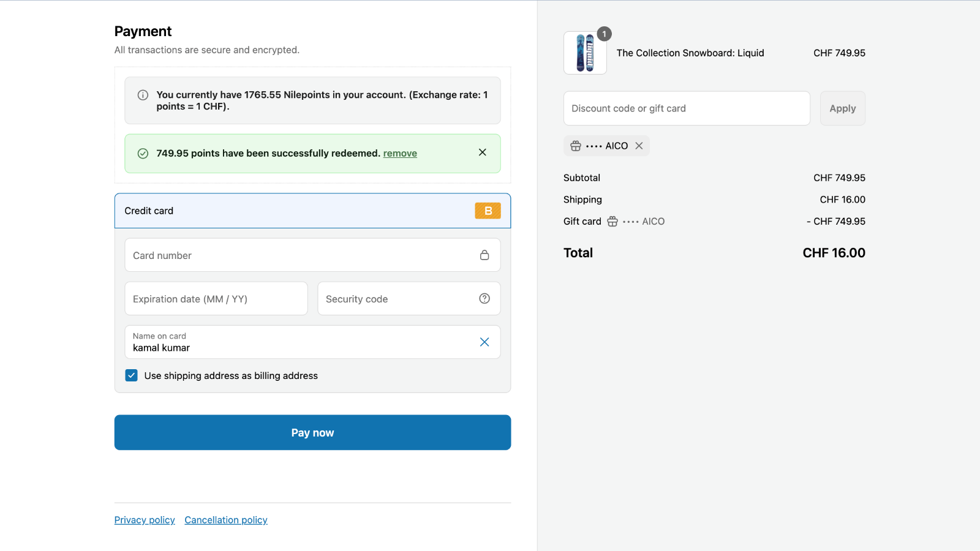The width and height of the screenshot is (980, 551).
Task: Open the Cancellation policy link
Action: pyautogui.click(x=226, y=520)
